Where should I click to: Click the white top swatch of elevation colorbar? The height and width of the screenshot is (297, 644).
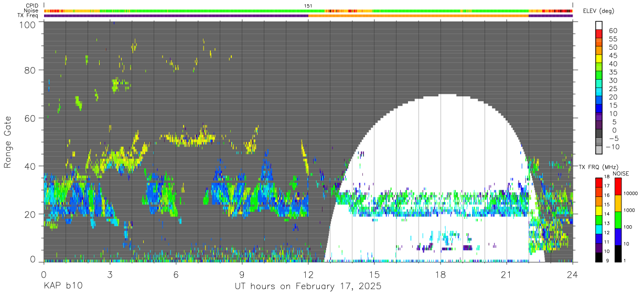[599, 25]
